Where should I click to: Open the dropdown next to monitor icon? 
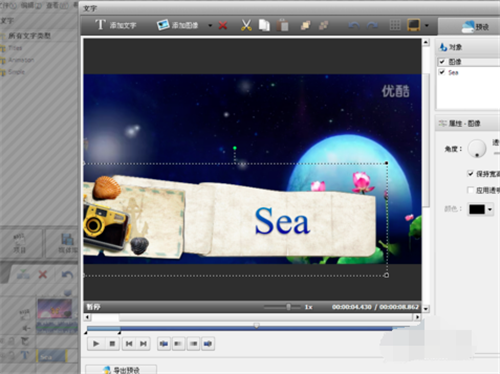coord(427,25)
